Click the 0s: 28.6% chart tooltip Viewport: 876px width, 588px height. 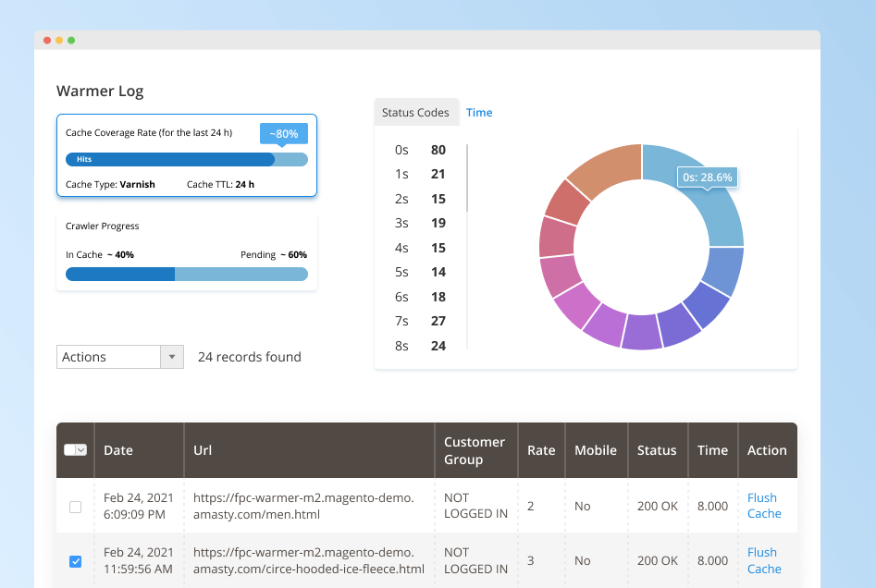point(708,177)
